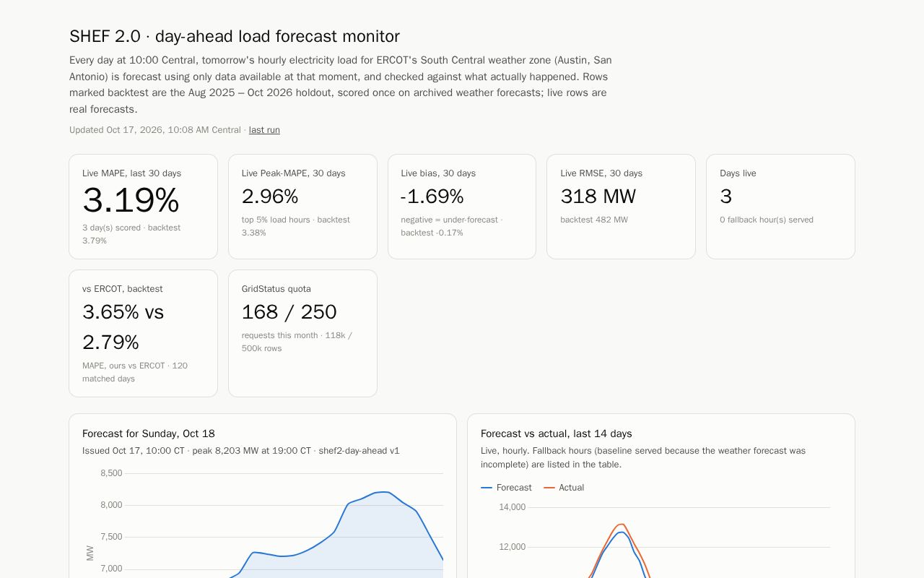
Task: Select the 3.19% Live MAPE value
Action: (131, 200)
